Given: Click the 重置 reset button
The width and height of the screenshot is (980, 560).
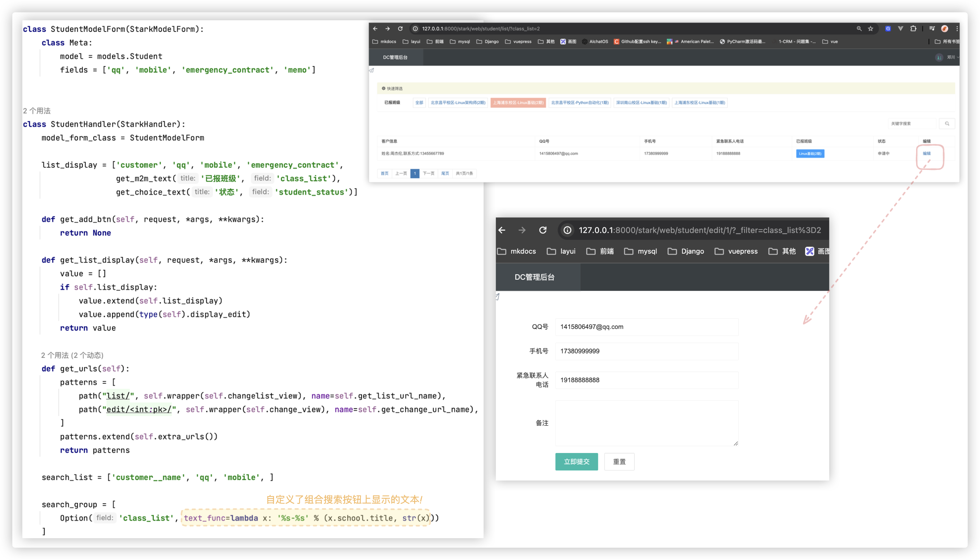Looking at the screenshot, I should (x=619, y=462).
